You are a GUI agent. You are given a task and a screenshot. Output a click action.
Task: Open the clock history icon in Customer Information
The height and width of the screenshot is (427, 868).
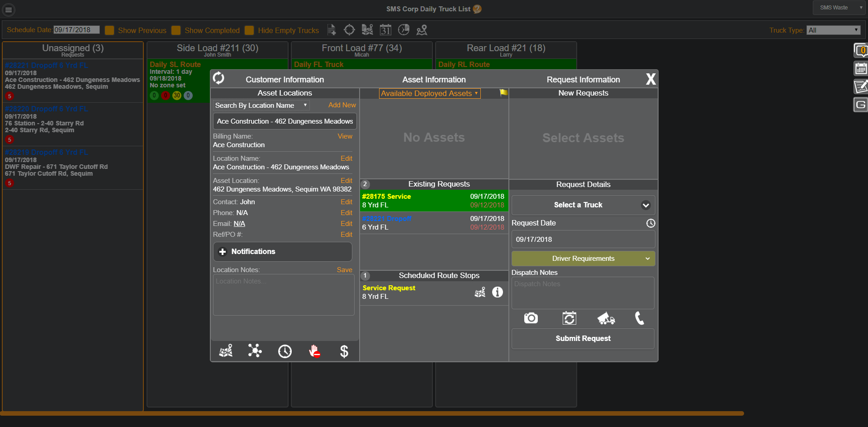pyautogui.click(x=285, y=351)
